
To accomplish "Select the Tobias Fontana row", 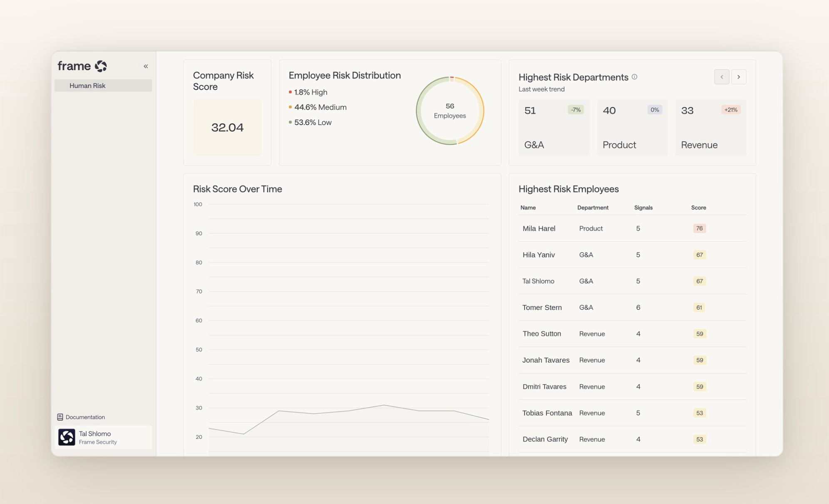I will (x=632, y=413).
